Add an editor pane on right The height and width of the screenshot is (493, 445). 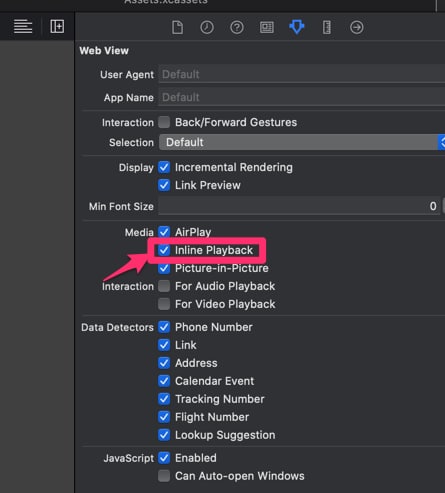click(x=57, y=26)
